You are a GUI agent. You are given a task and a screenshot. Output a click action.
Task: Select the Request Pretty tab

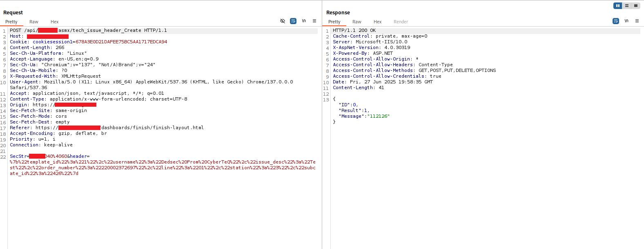click(x=11, y=22)
